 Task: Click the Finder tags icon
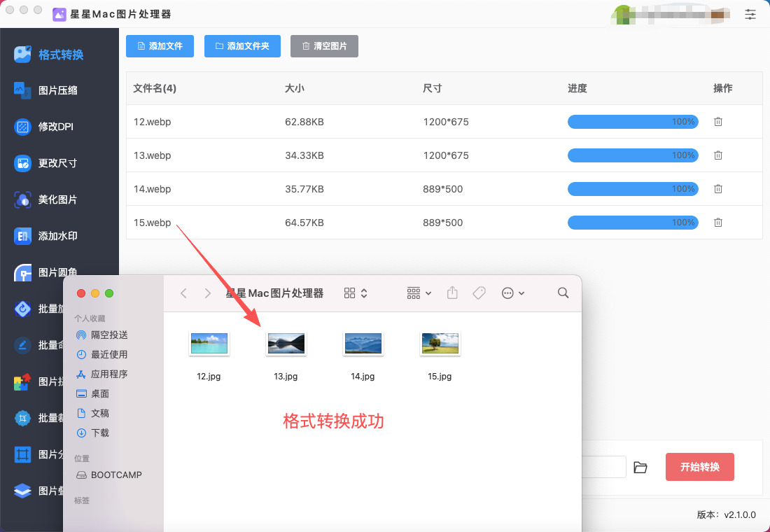(x=479, y=293)
